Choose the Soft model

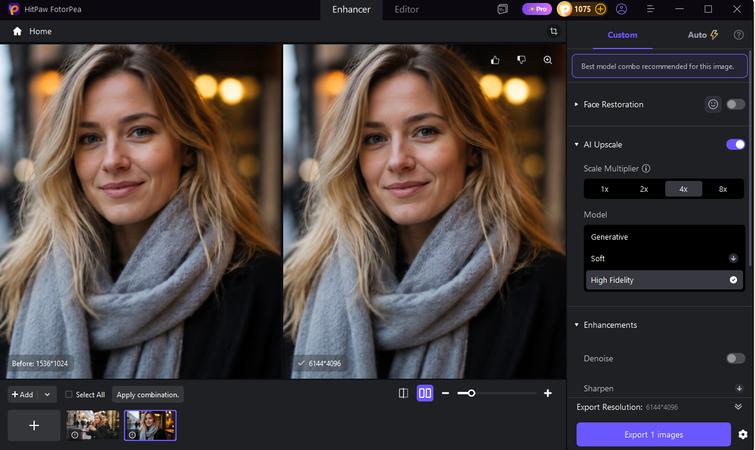point(664,258)
